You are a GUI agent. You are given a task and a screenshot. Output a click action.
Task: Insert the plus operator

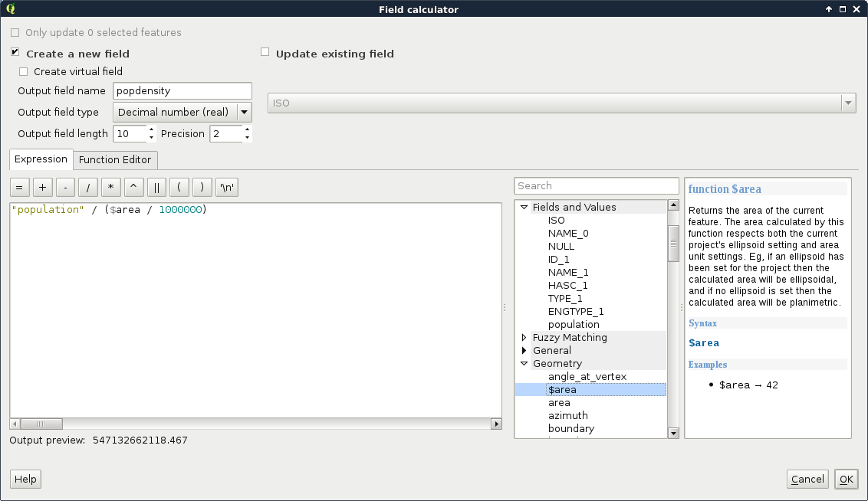click(x=42, y=187)
